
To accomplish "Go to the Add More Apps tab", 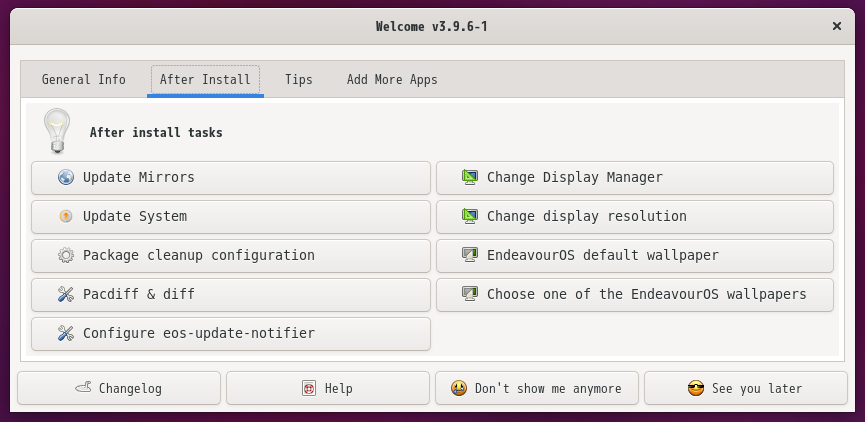I will pyautogui.click(x=392, y=79).
